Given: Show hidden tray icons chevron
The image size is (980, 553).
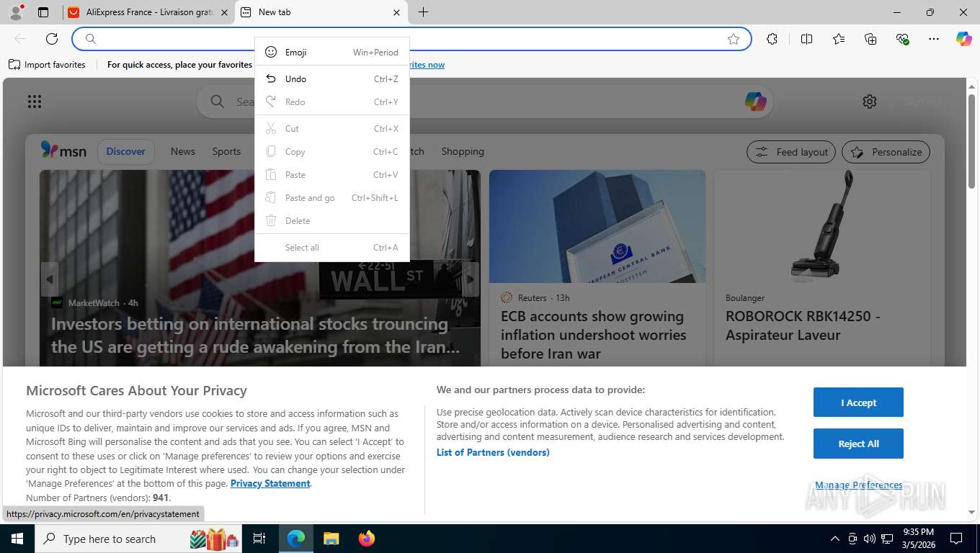Looking at the screenshot, I should click(x=835, y=539).
